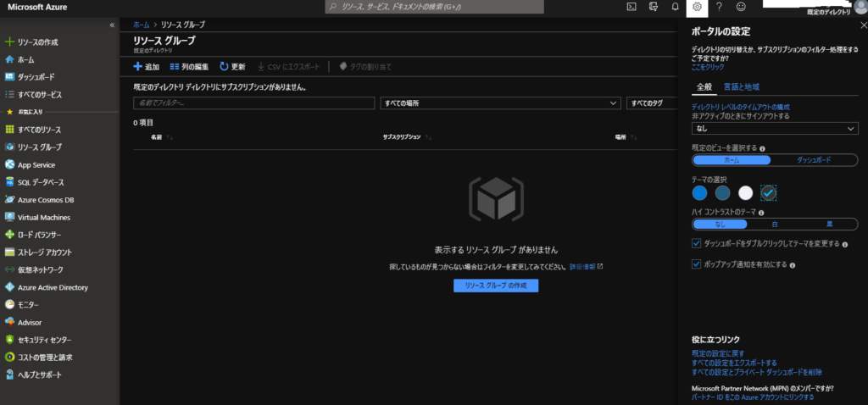Switch to the 言語と地域 tab
The width and height of the screenshot is (868, 405).
click(741, 87)
